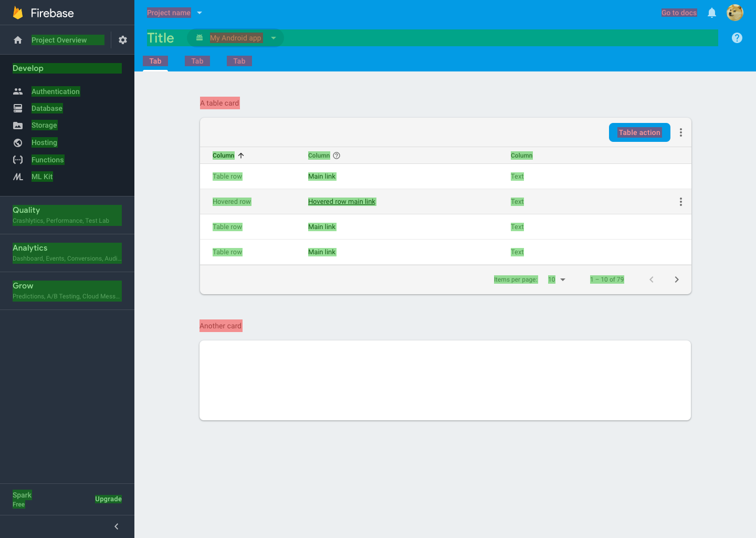The height and width of the screenshot is (538, 756).
Task: Expand the Project name dropdown
Action: pos(199,13)
